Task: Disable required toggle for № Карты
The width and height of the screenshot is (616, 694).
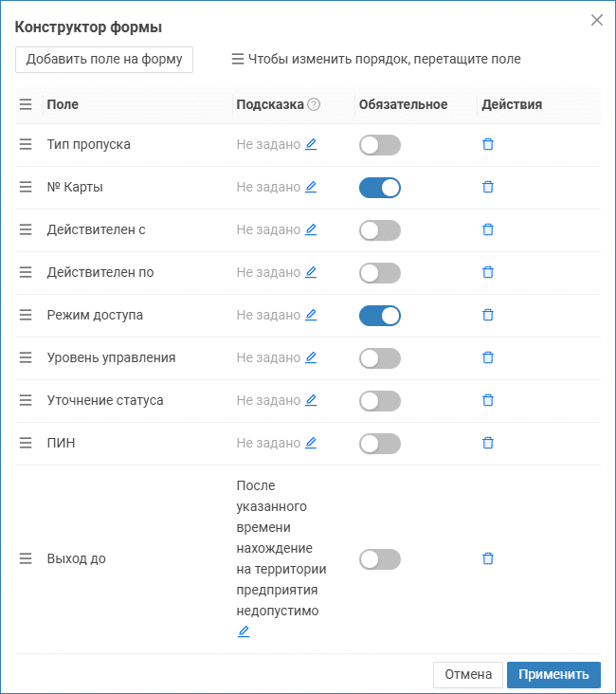Action: coord(380,188)
